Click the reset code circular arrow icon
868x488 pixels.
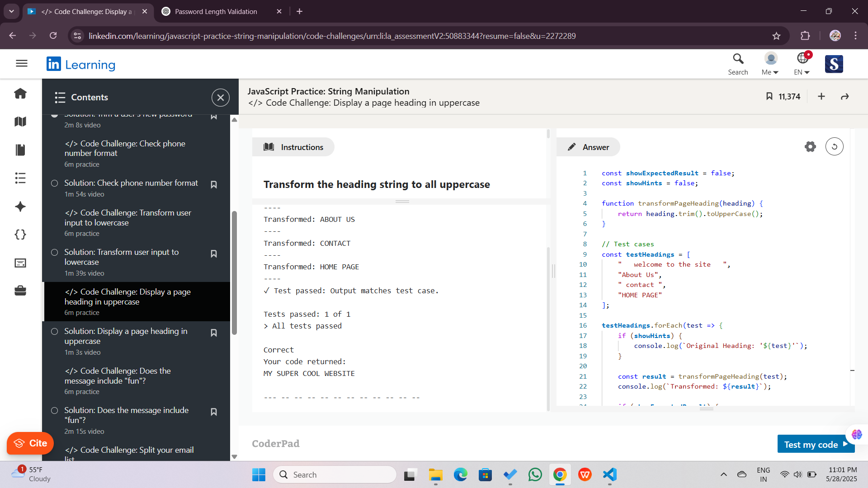click(834, 147)
